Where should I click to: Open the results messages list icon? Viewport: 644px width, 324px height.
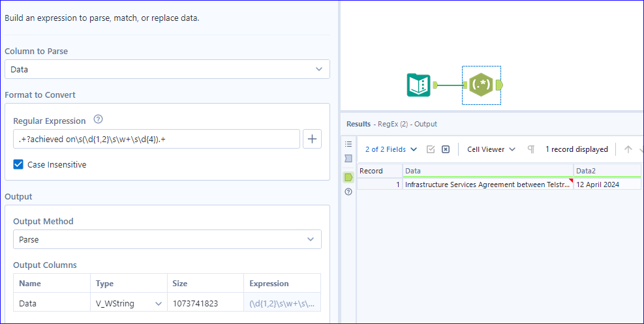click(348, 144)
